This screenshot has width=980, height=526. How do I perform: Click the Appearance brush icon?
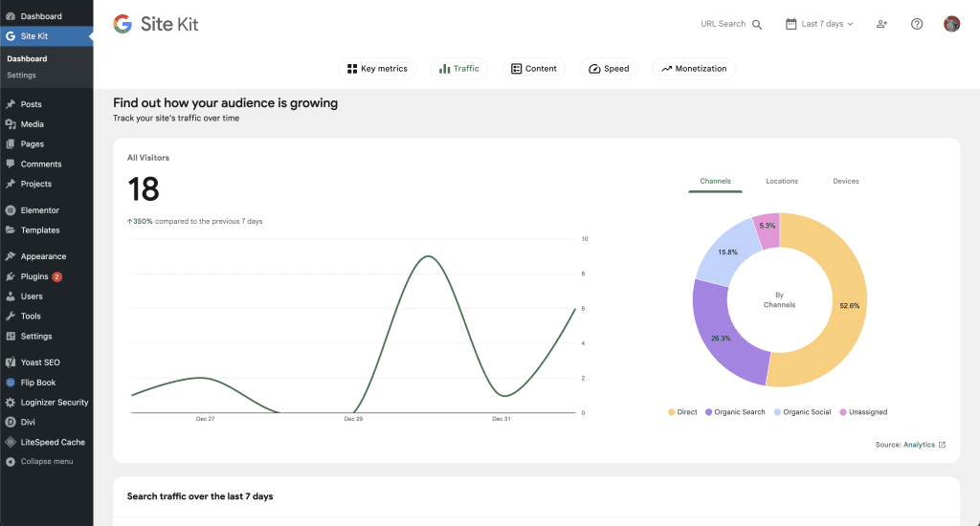point(11,256)
